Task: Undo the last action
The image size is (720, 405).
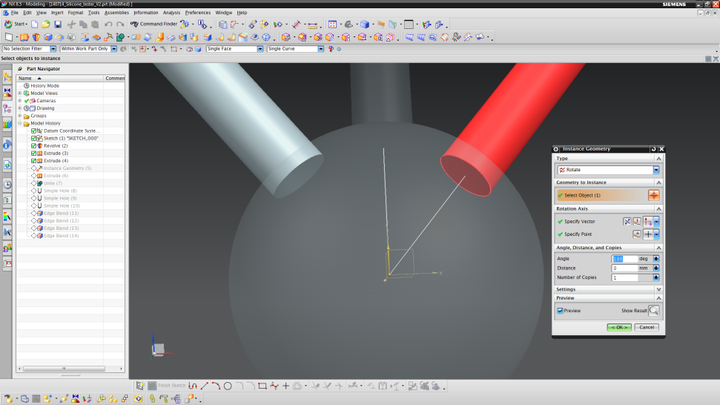Action: pos(108,24)
